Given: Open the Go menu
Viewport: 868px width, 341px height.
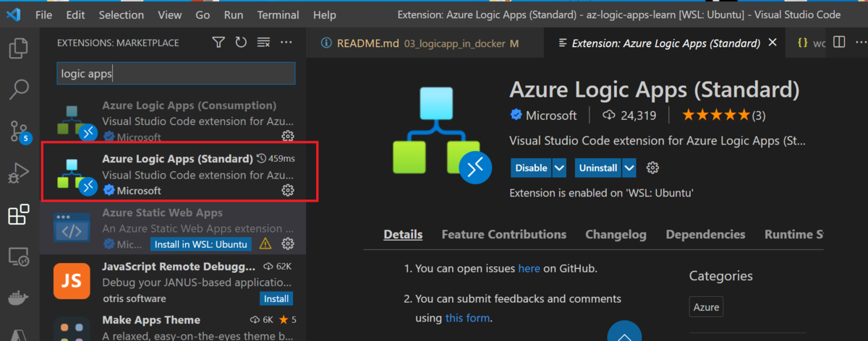Looking at the screenshot, I should click(203, 14).
